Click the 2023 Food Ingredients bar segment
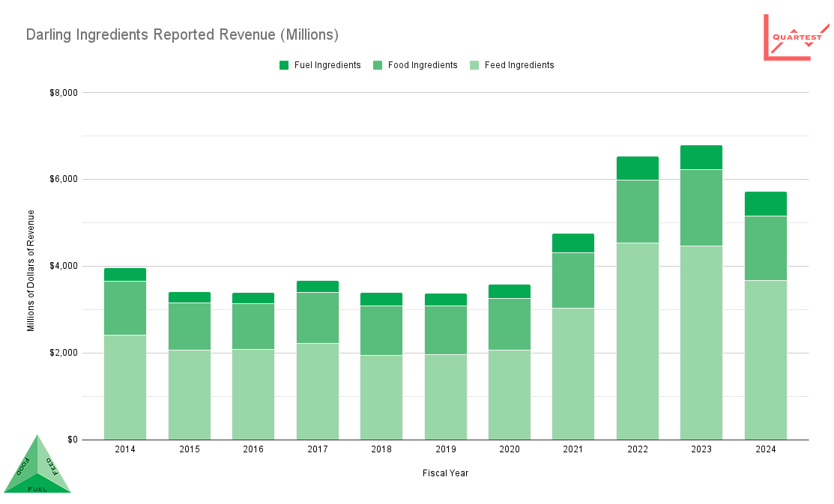Screen dimensions: 834x504 [701, 208]
